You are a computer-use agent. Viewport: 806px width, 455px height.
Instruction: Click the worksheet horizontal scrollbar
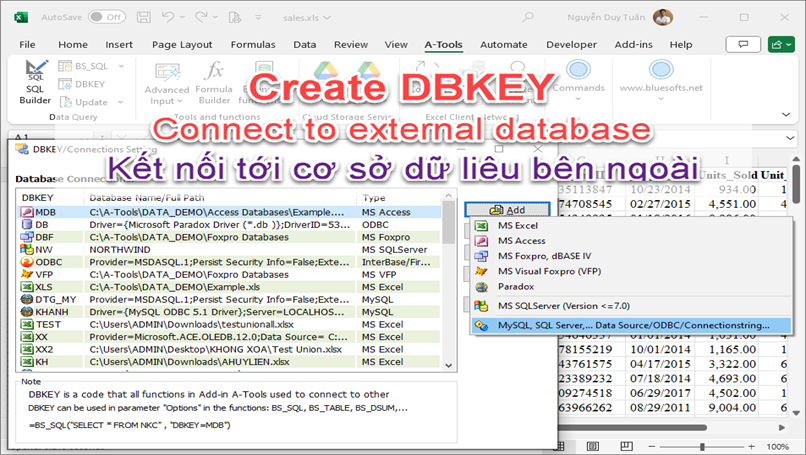[633, 427]
